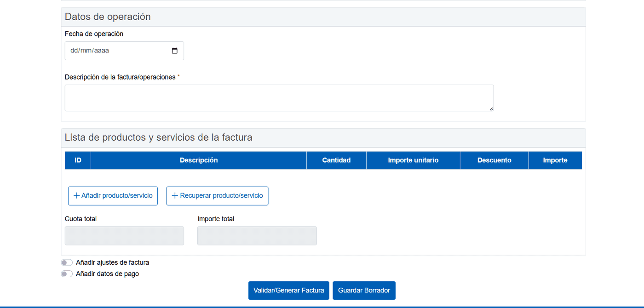This screenshot has width=644, height=308.
Task: Click the Fecha de operación label
Action: click(94, 34)
